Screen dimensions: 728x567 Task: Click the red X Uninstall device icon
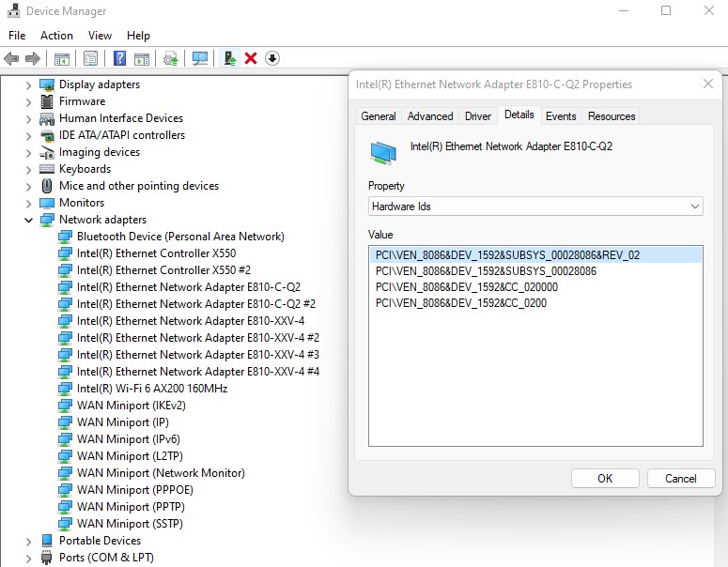[251, 58]
